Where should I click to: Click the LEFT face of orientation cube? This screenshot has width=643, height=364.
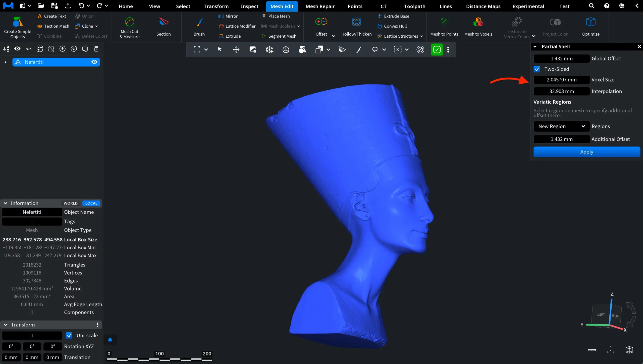601,314
